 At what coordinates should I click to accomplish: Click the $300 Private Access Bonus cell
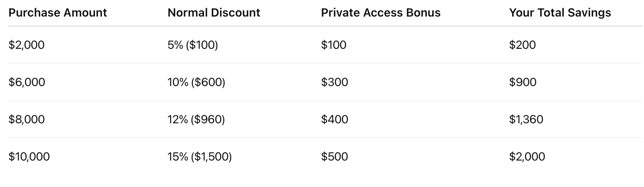(334, 82)
